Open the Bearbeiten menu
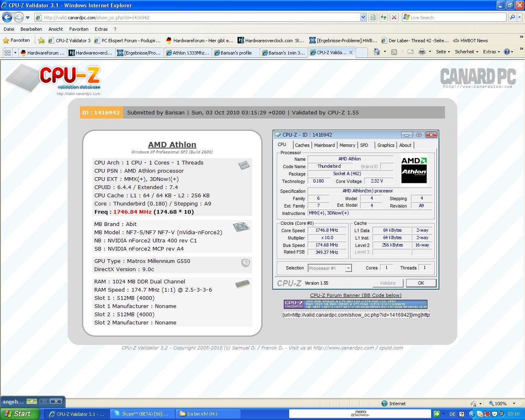The height and width of the screenshot is (420, 525). (x=31, y=29)
